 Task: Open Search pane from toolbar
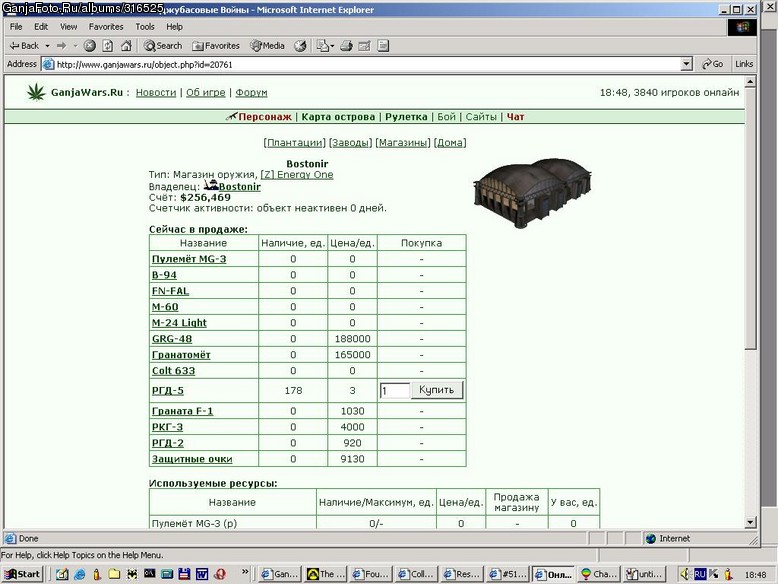[163, 46]
